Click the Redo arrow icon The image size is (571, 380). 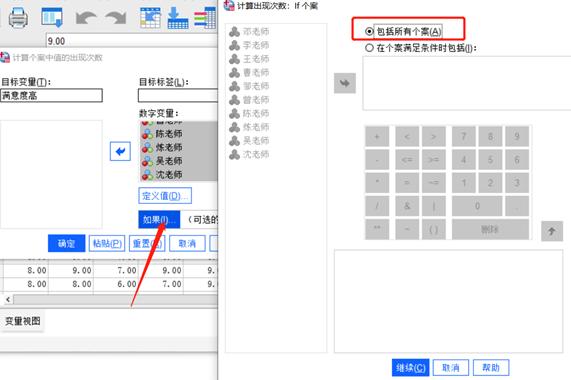115,18
